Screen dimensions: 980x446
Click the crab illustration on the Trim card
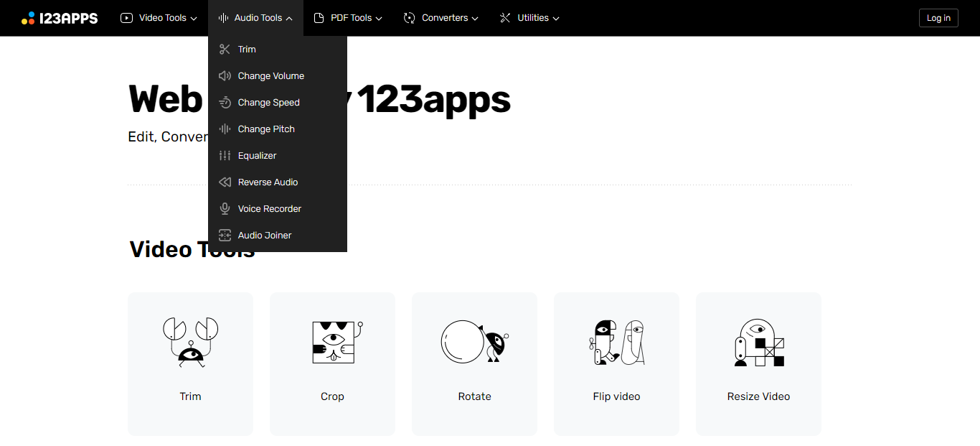coord(189,343)
